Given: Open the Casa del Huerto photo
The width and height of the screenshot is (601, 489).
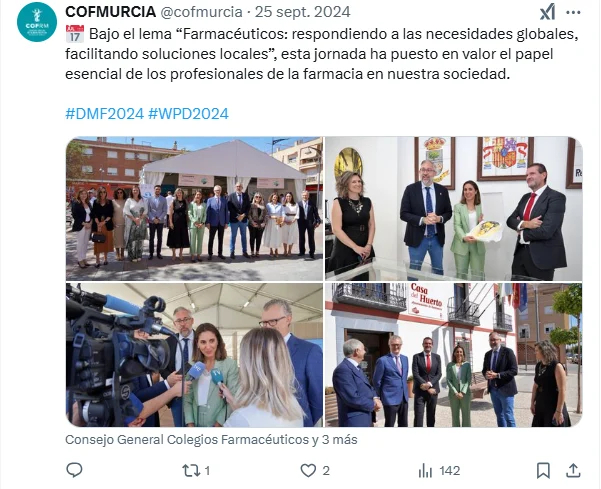Looking at the screenshot, I should tap(453, 355).
